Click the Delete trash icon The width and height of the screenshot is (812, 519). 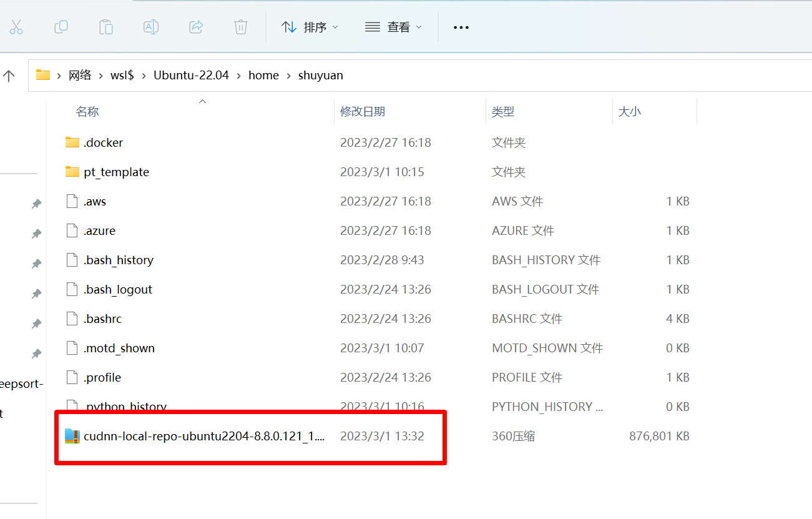[x=241, y=27]
